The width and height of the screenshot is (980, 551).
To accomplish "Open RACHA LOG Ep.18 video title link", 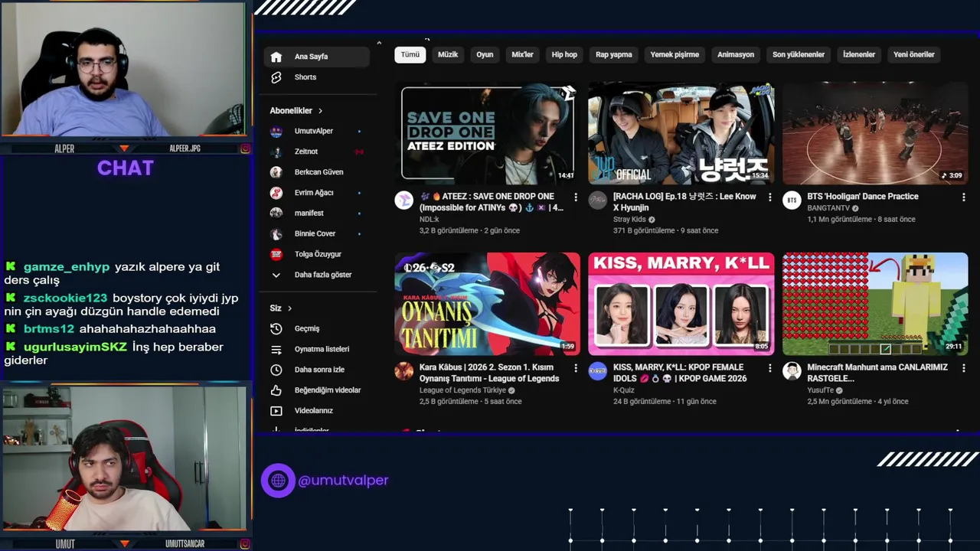I will point(684,202).
